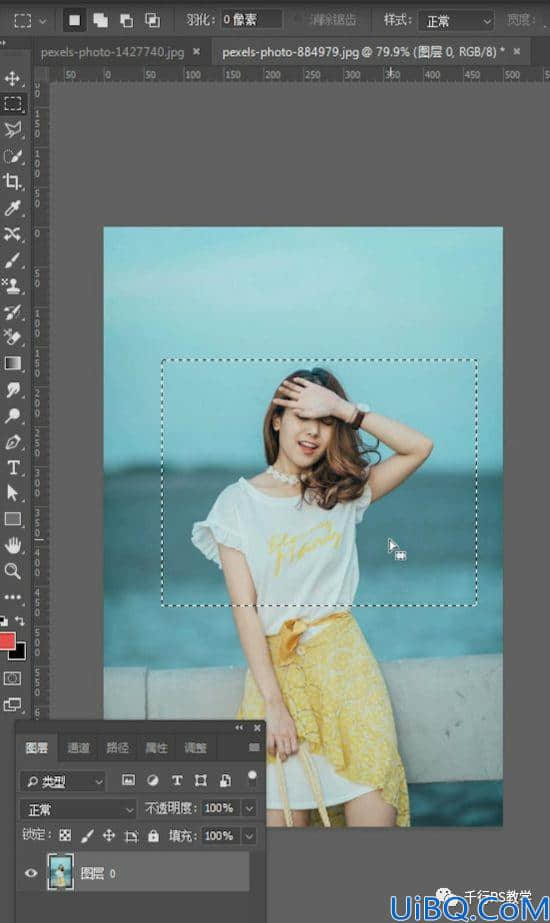Open the 图层 panel tab
550x923 pixels.
click(37, 748)
